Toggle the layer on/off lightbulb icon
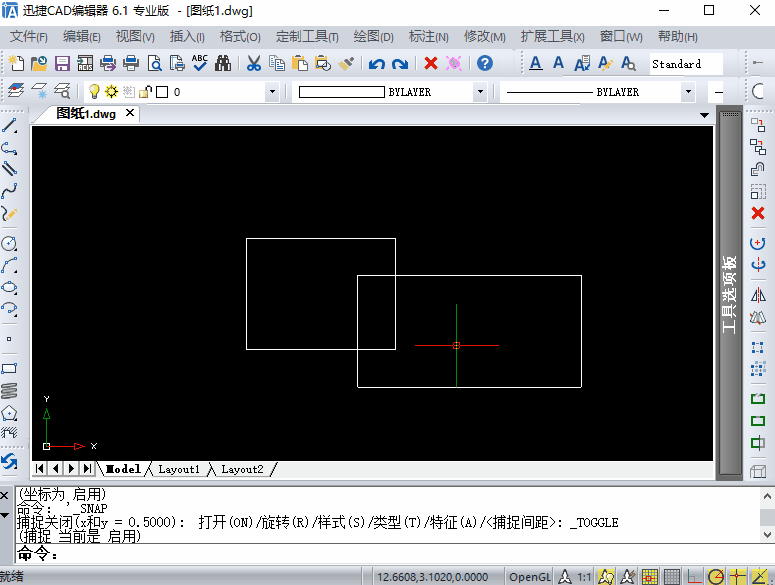The image size is (775, 585). click(x=95, y=92)
